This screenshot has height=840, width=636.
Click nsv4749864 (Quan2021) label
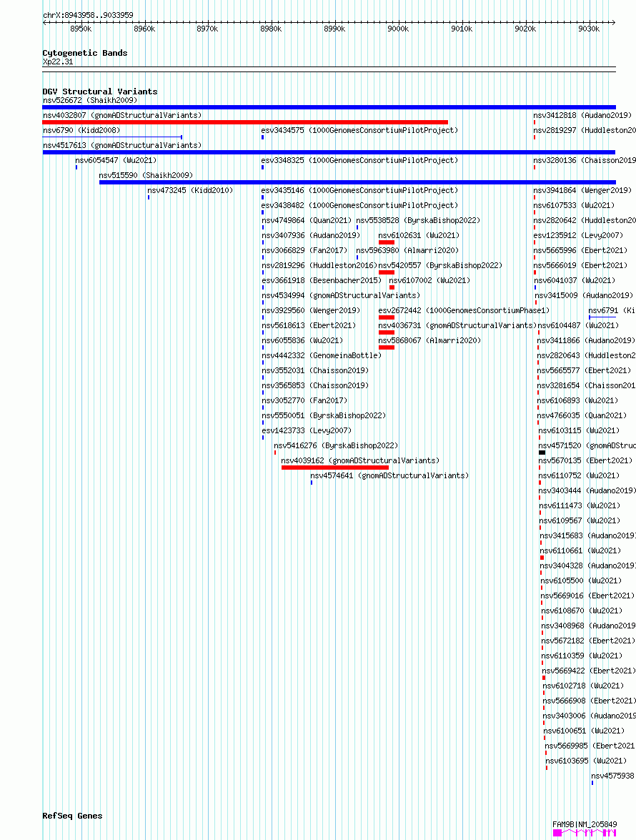[307, 220]
